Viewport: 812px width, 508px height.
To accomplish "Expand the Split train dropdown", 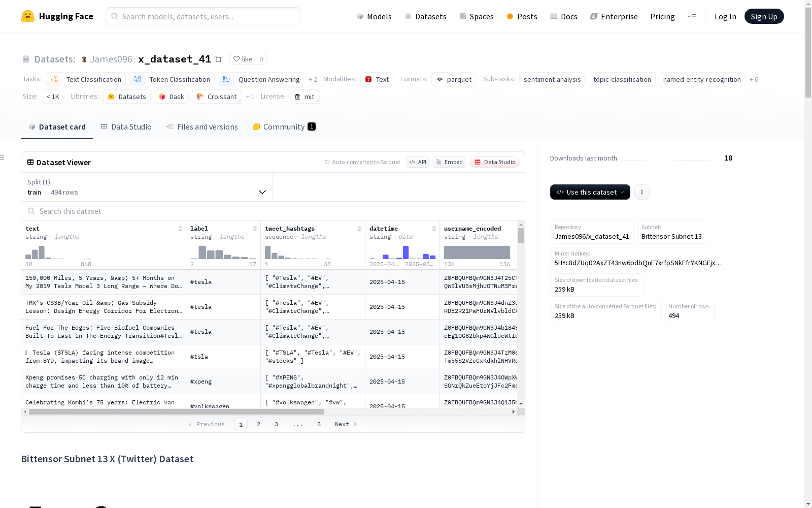I will point(147,187).
